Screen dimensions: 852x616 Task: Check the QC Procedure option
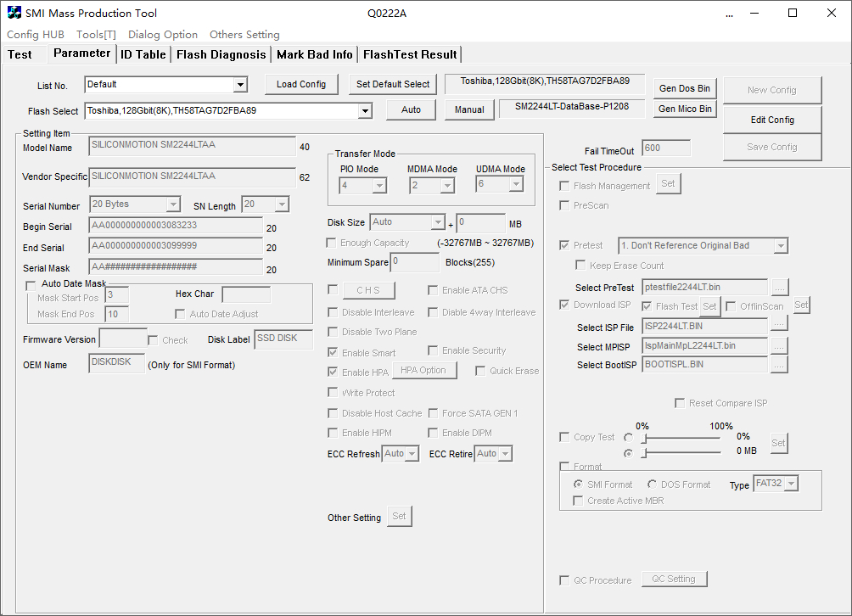tap(565, 580)
